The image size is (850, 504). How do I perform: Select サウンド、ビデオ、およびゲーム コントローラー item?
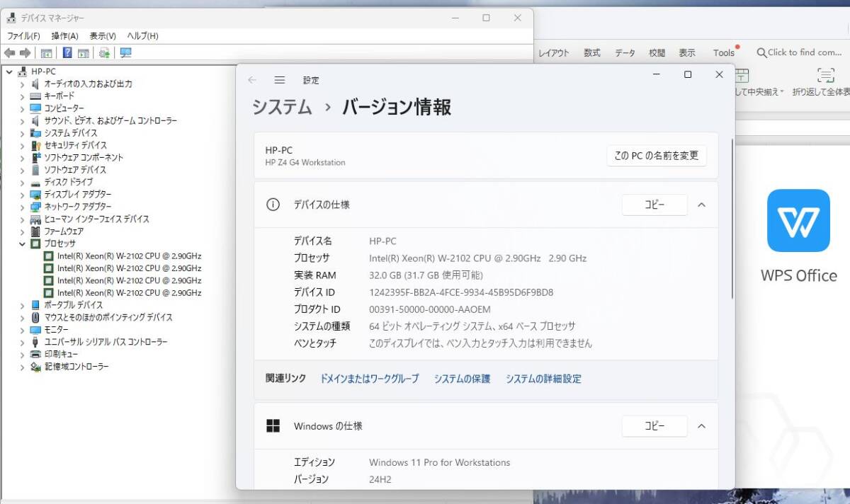[110, 120]
